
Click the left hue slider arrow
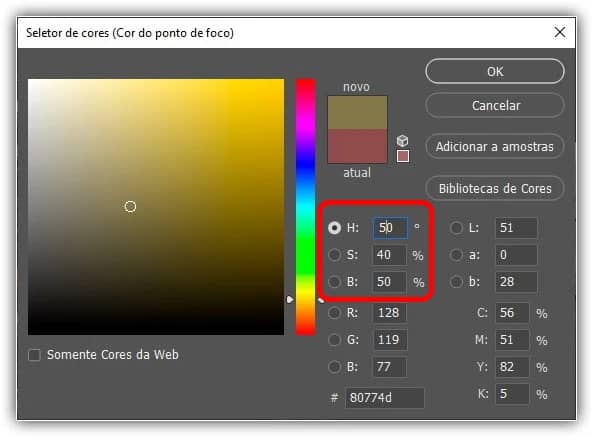(x=290, y=300)
